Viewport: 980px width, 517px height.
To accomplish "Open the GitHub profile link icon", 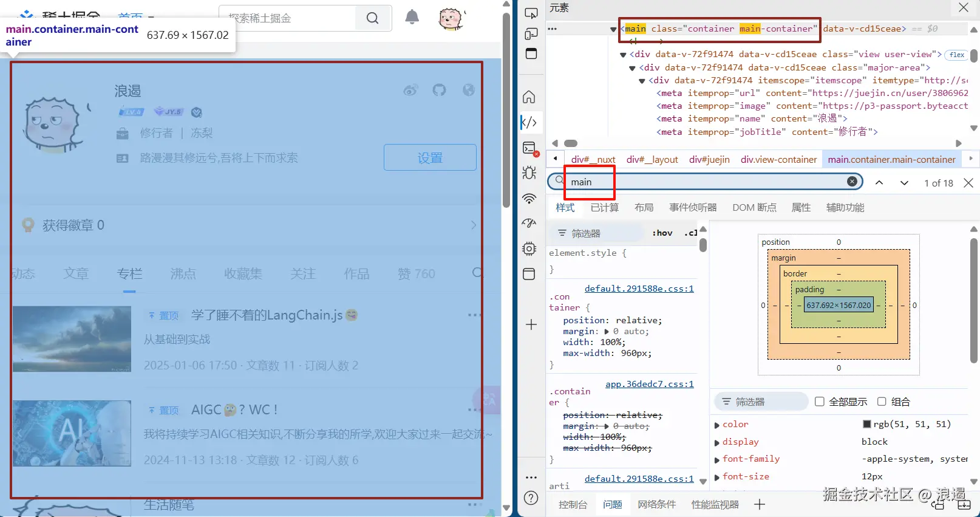I will tap(439, 90).
